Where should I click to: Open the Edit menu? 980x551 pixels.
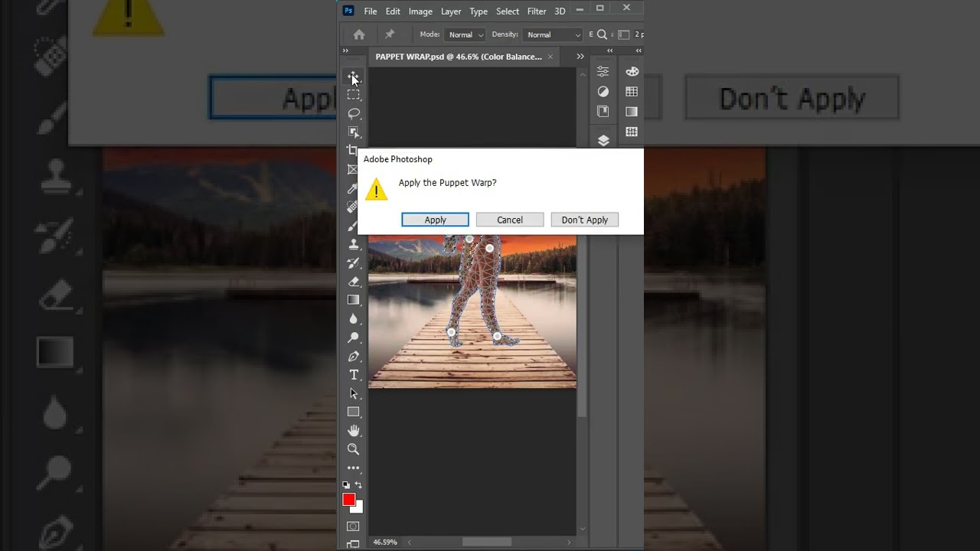pyautogui.click(x=393, y=11)
